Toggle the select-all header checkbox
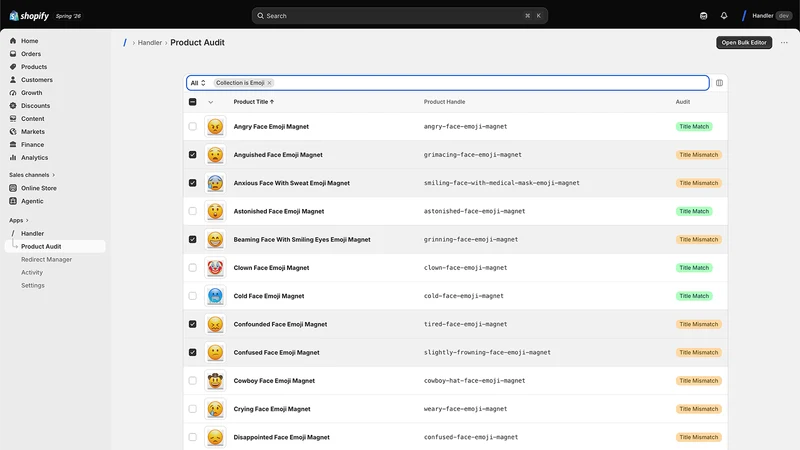 tap(192, 102)
